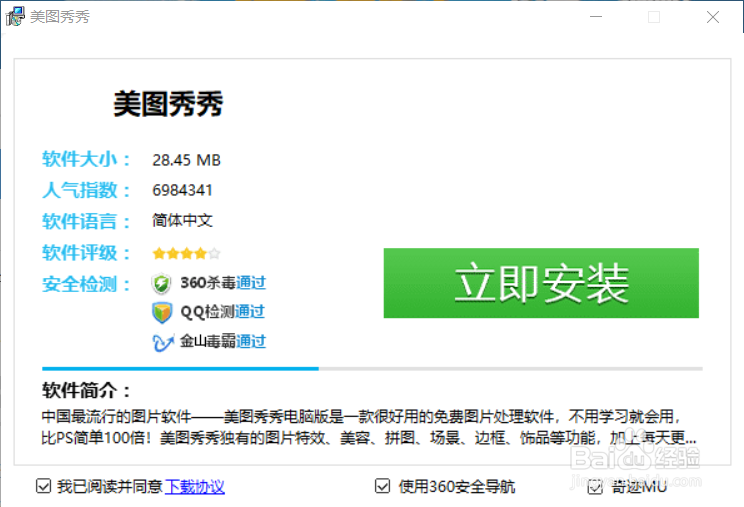The width and height of the screenshot is (744, 507).
Task: Click the 人气指数 label
Action: coord(86,190)
